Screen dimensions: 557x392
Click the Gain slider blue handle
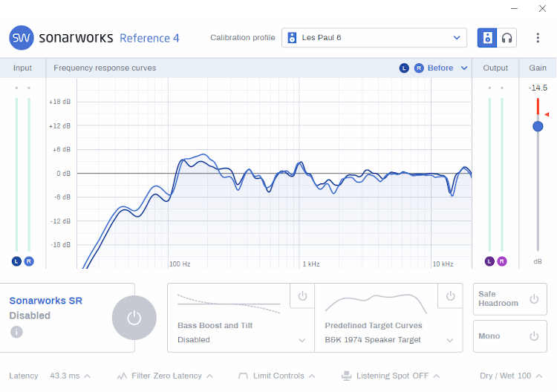pyautogui.click(x=538, y=126)
